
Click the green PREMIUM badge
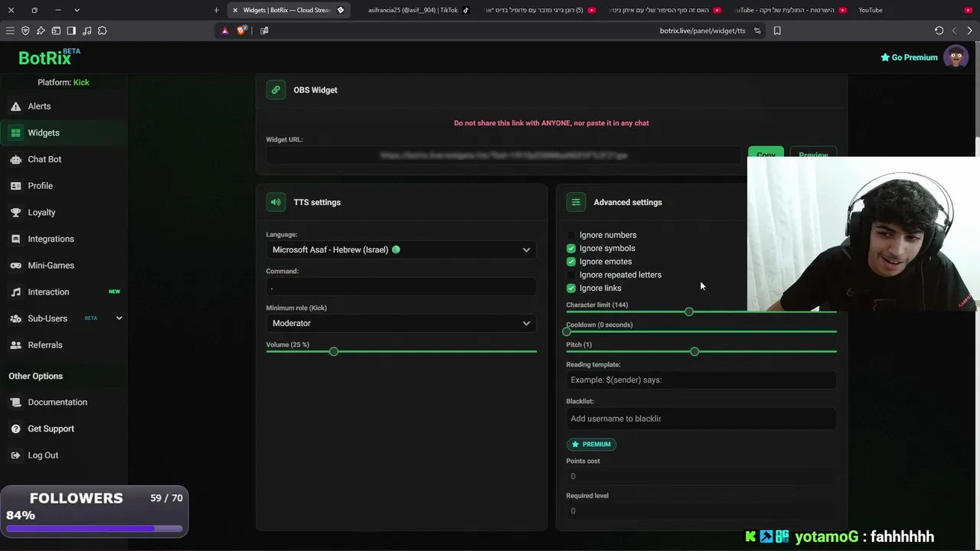[591, 444]
